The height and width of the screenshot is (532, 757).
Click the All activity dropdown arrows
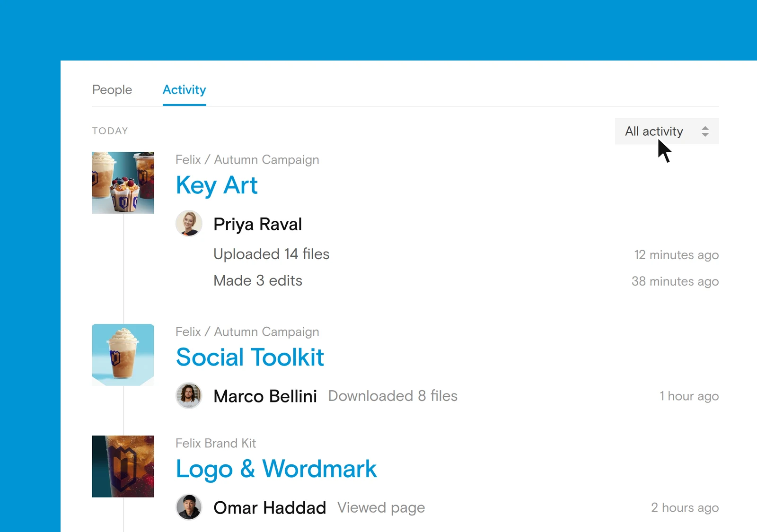(x=705, y=131)
